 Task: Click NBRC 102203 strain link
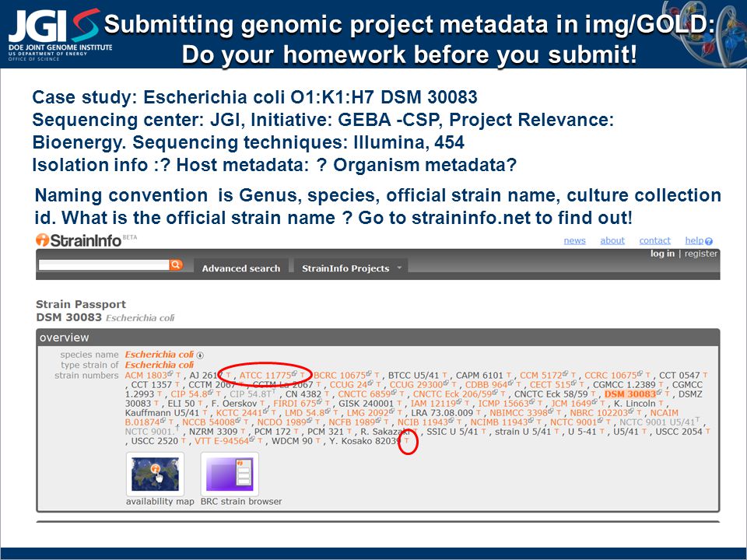coord(599,413)
